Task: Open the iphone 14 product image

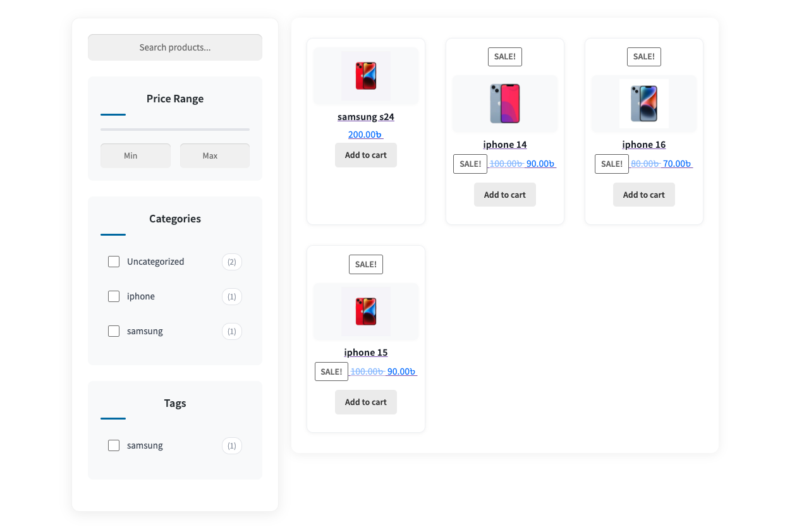Action: coord(505,104)
